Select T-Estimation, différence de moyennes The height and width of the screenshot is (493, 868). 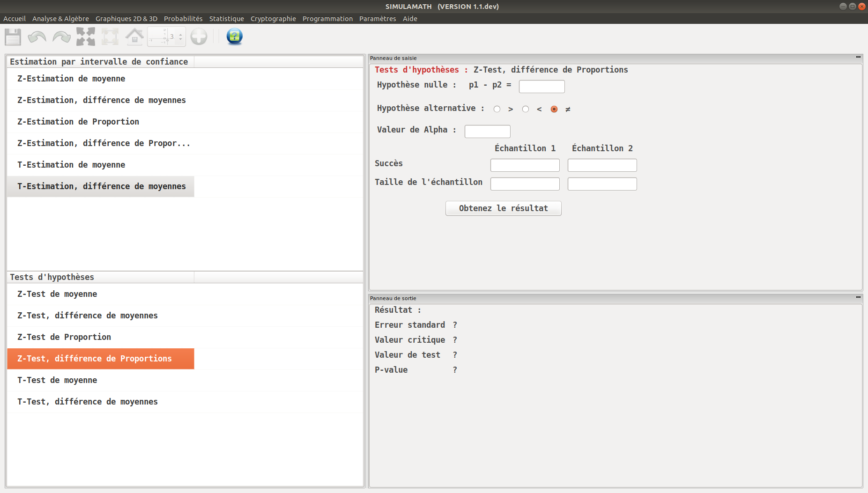pyautogui.click(x=101, y=186)
